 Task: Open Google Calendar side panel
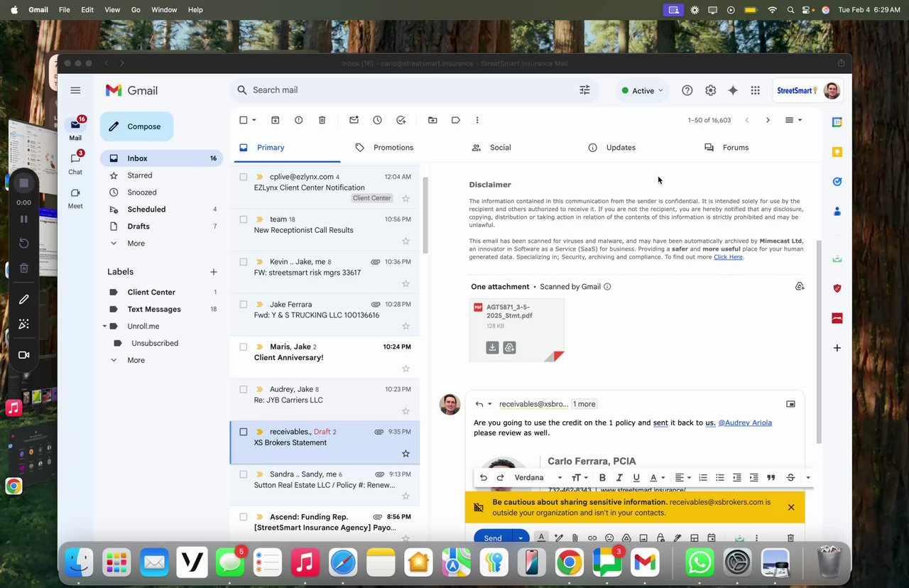point(837,122)
